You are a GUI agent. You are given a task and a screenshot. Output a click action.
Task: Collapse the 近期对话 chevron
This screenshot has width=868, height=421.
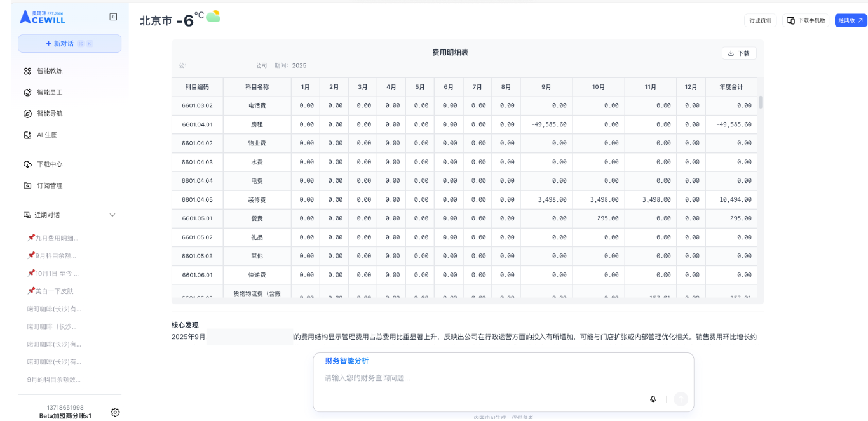[x=112, y=215]
